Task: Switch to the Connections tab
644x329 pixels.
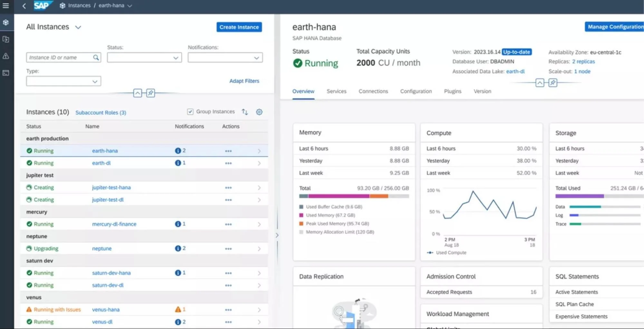Action: pyautogui.click(x=373, y=91)
